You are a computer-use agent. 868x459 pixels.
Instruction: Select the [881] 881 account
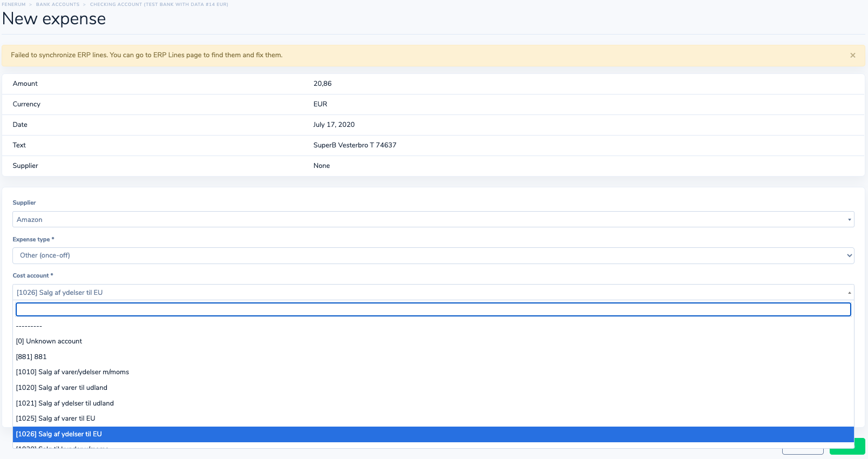pyautogui.click(x=433, y=357)
